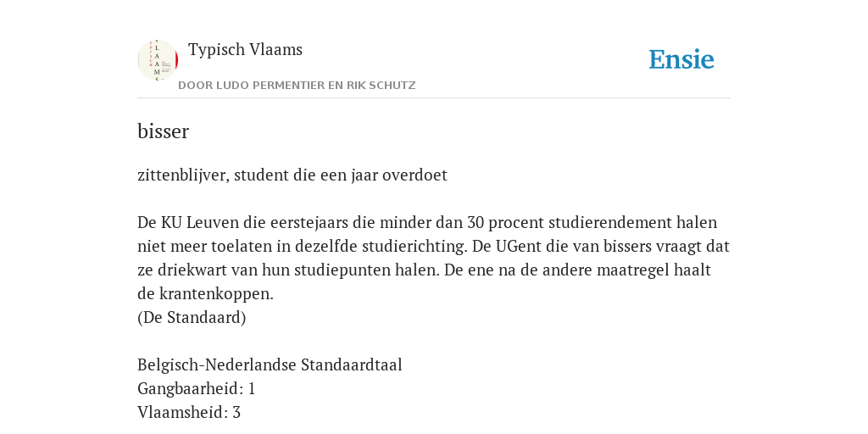Click the heading word bisser
The height and width of the screenshot is (434, 868).
[x=164, y=131]
